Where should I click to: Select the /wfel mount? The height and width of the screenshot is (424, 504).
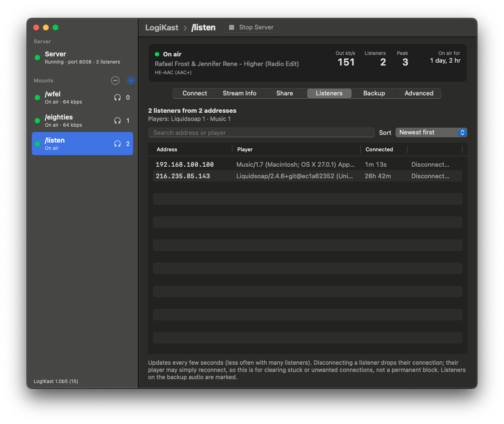point(82,98)
